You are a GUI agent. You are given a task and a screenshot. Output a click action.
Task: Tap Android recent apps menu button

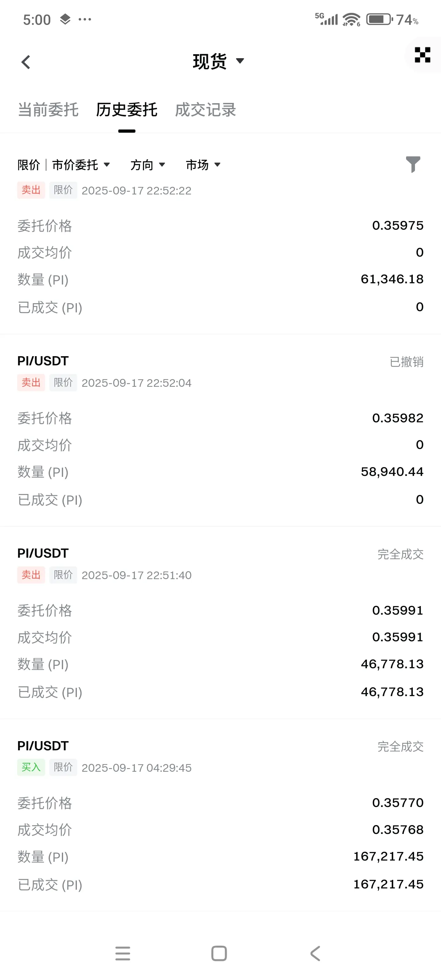123,953
